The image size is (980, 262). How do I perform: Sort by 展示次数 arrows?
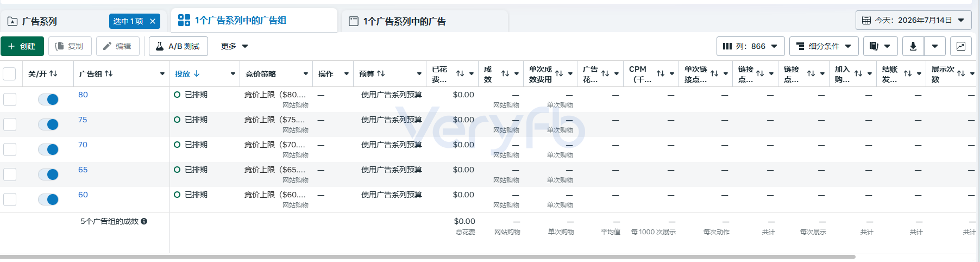pyautogui.click(x=961, y=73)
